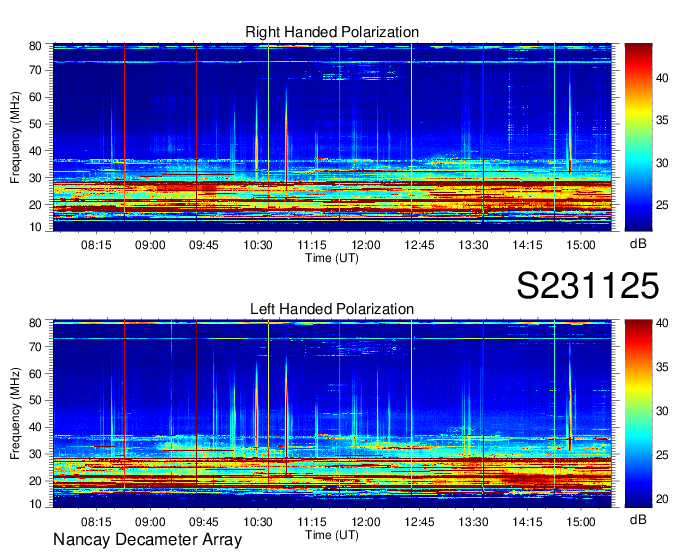Click the Right Handed Polarization title

click(x=332, y=32)
